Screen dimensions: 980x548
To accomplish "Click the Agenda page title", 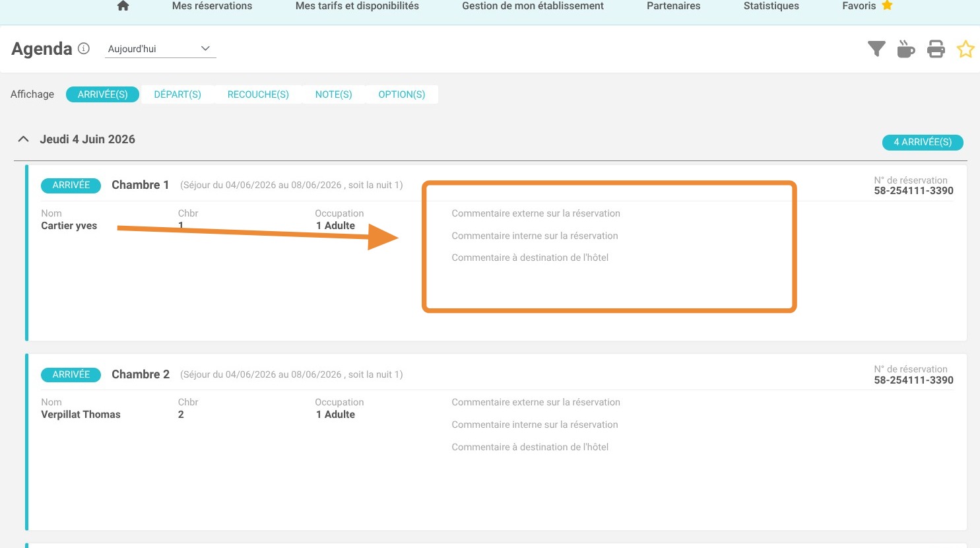I will (42, 49).
